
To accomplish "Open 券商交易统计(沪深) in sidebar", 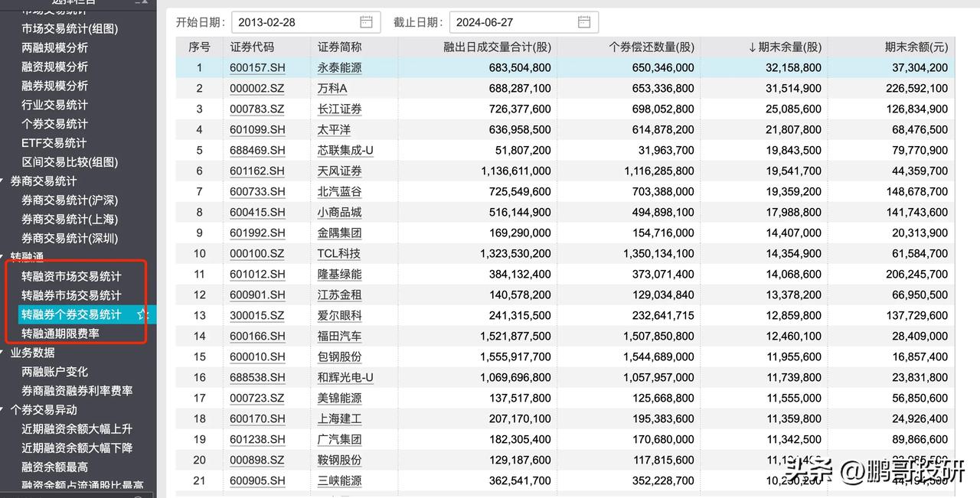I will [70, 200].
